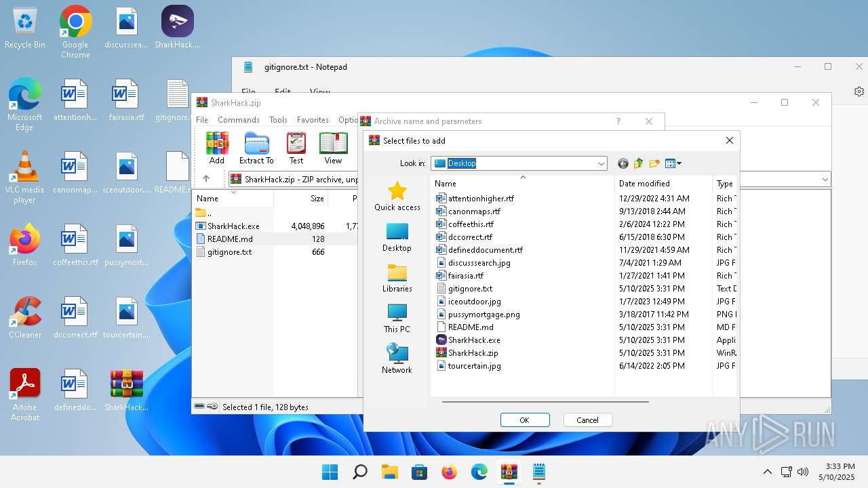
Task: Sort by Name column in file dialog
Action: click(522, 184)
